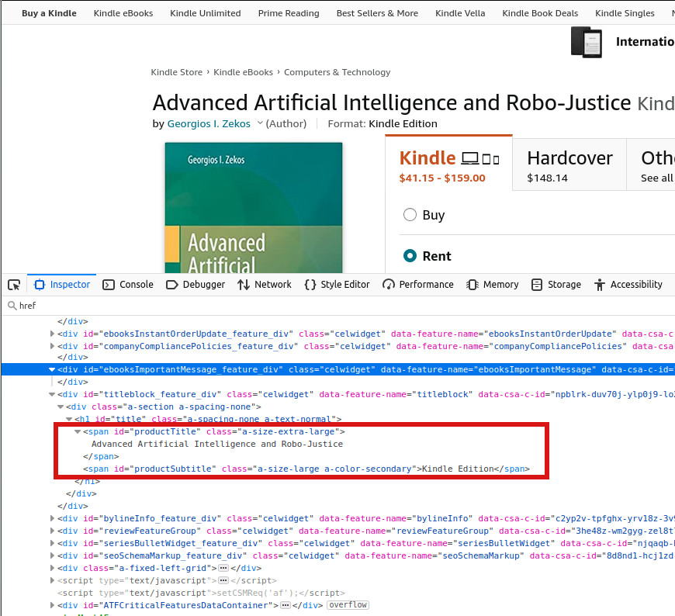Select the setCSMReq('af') script row

201,593
